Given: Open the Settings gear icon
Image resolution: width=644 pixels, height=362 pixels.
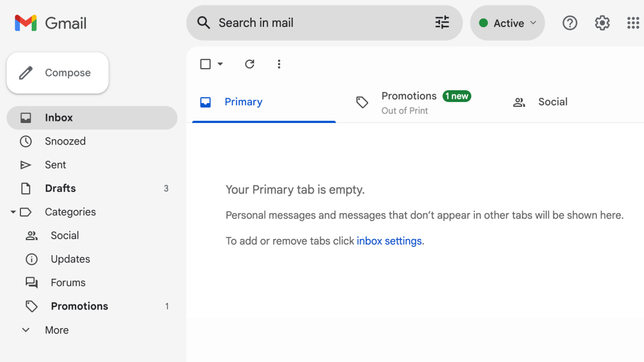Looking at the screenshot, I should (602, 23).
